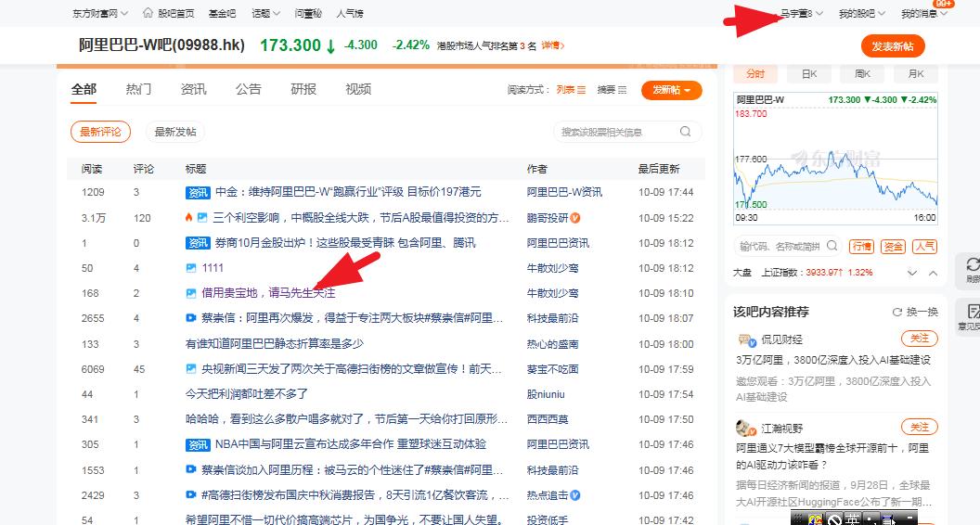The height and width of the screenshot is (525, 980).
Task: Click the up chevron beside 上证指数
Action: 933,273
